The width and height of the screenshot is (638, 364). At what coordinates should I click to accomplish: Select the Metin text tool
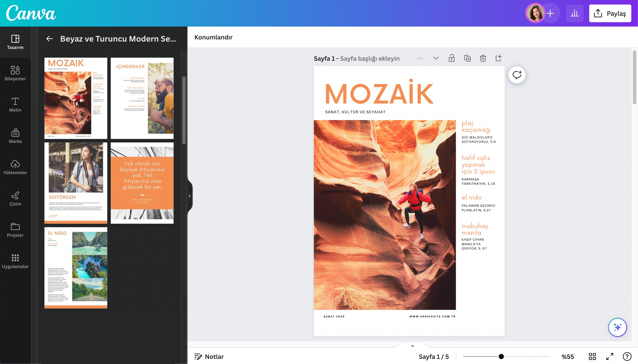point(15,105)
